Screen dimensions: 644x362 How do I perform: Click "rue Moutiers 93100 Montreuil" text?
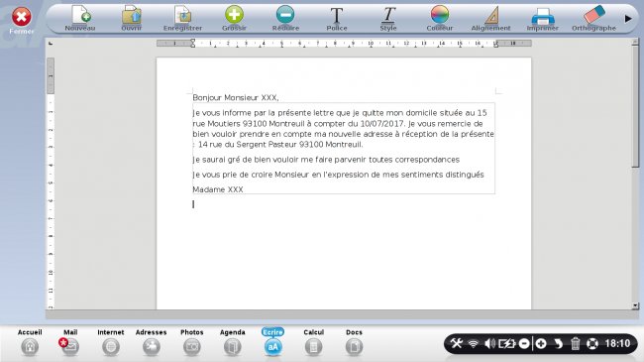click(248, 123)
